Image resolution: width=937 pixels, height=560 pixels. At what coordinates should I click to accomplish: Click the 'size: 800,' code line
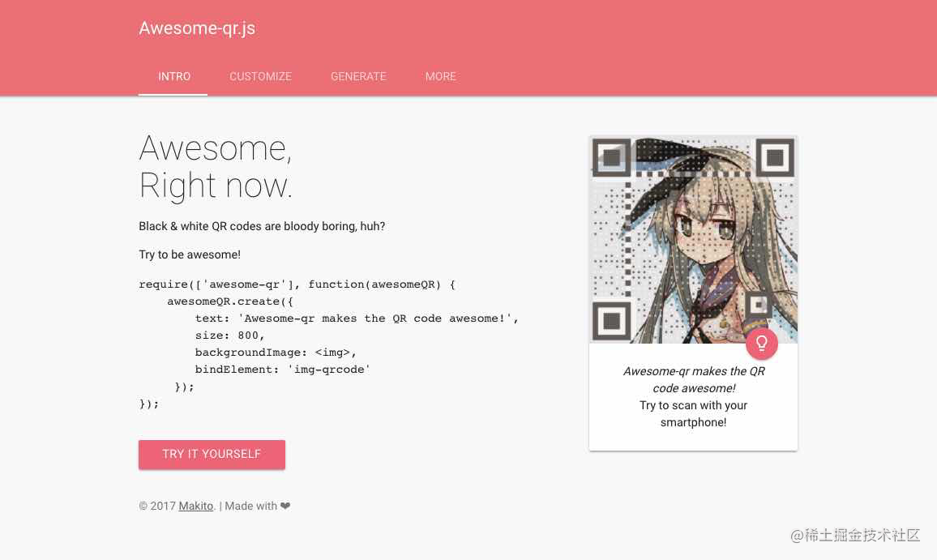[229, 336]
